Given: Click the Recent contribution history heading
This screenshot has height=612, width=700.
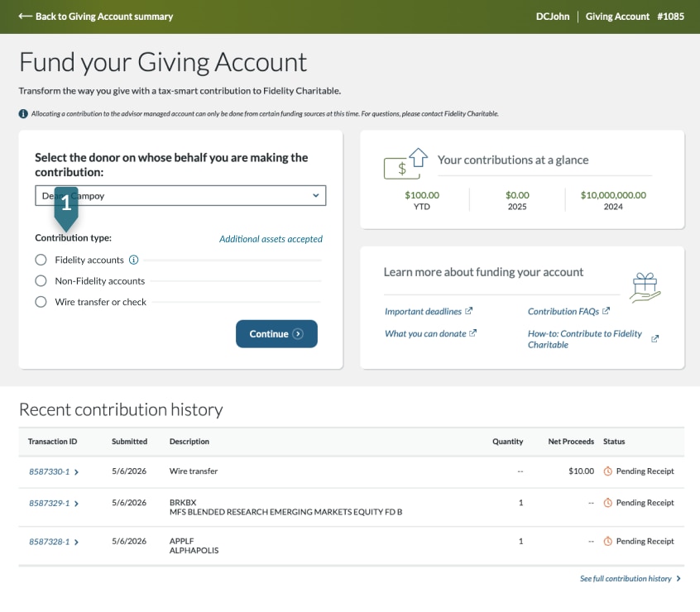Looking at the screenshot, I should pos(121,410).
